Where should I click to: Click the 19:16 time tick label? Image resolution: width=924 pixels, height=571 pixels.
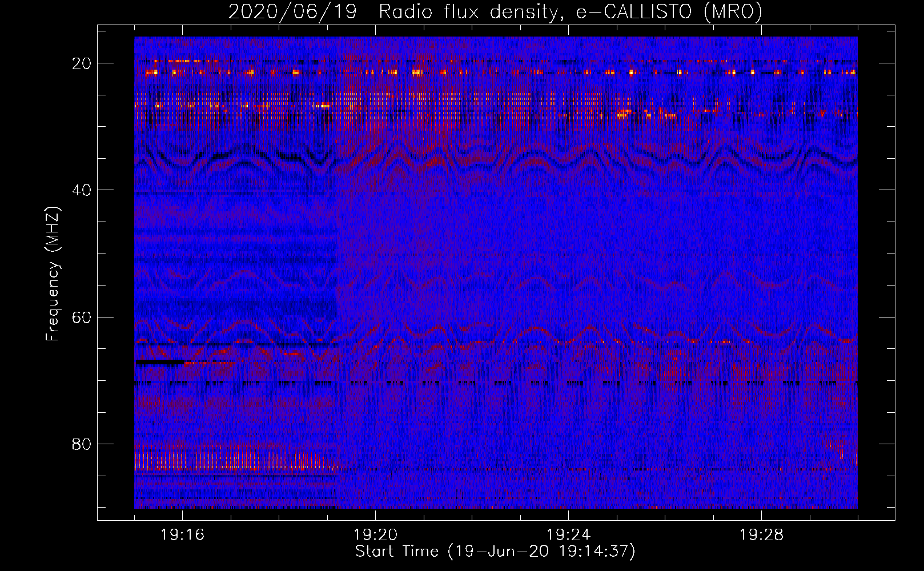[183, 535]
